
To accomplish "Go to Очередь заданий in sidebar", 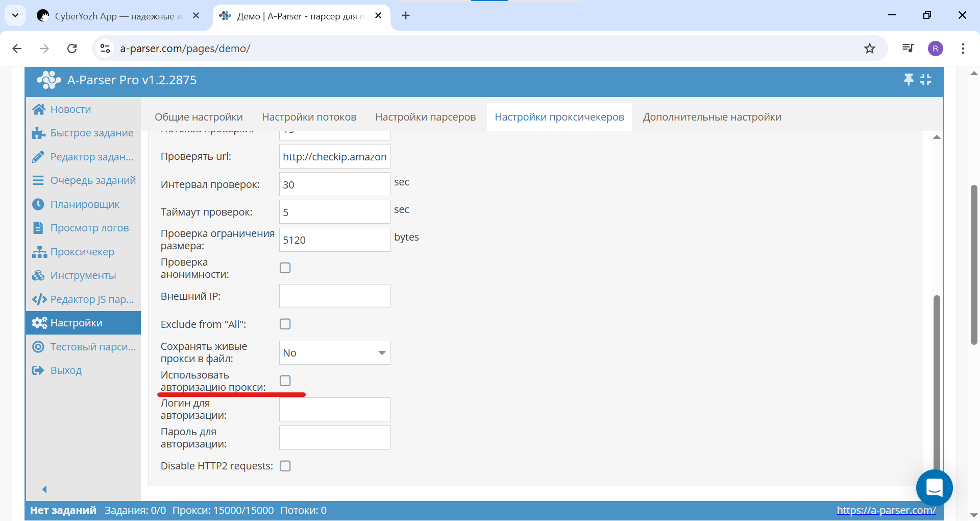I will [x=92, y=180].
